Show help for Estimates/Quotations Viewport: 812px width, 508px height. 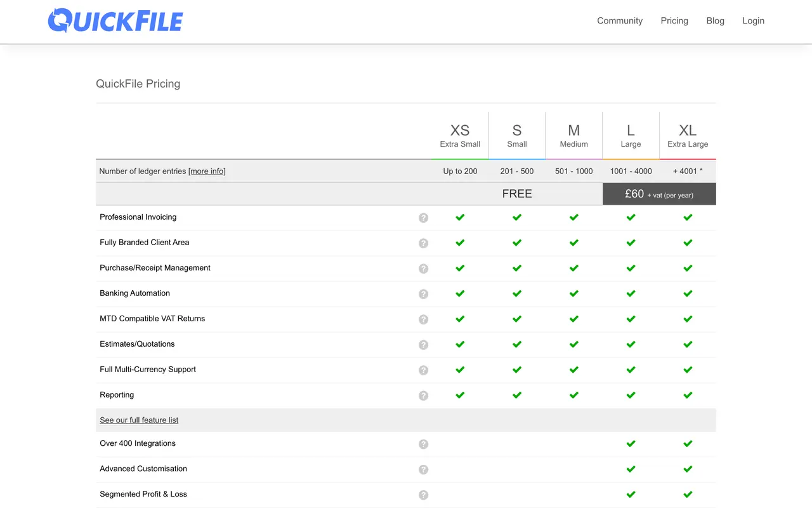pyautogui.click(x=423, y=345)
